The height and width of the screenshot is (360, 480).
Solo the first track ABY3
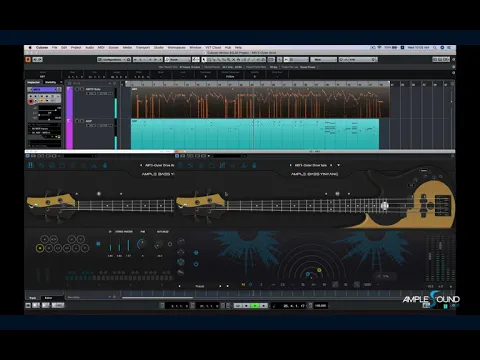coord(82,89)
